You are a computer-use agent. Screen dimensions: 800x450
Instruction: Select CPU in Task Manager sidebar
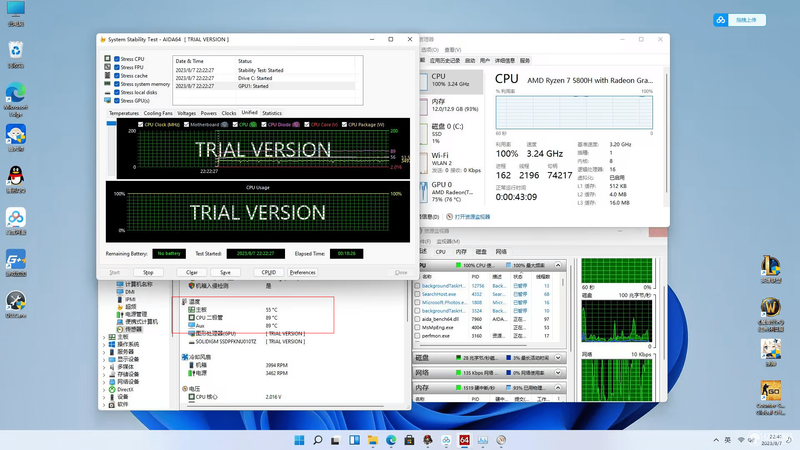click(x=451, y=80)
